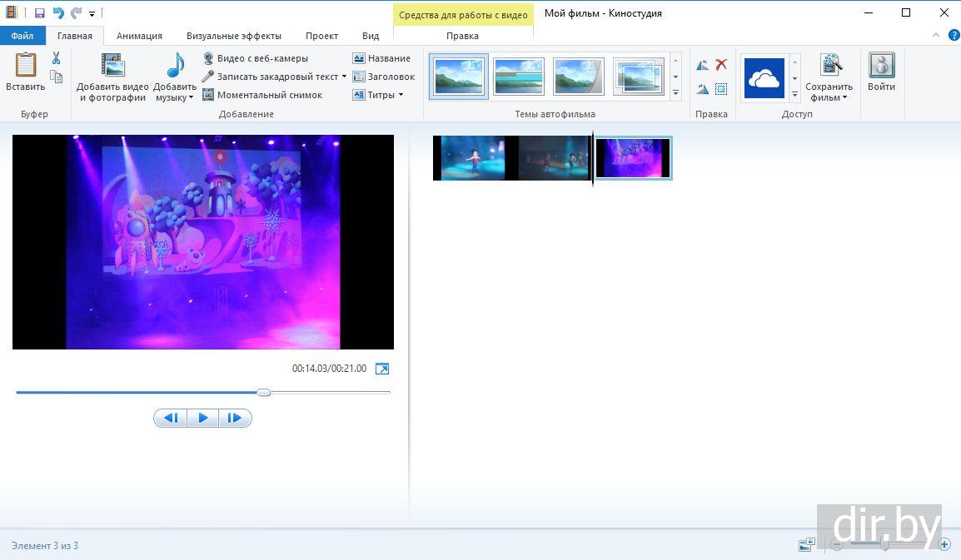Open preview in full screen mode
Image resolution: width=961 pixels, height=560 pixels.
pyautogui.click(x=382, y=369)
